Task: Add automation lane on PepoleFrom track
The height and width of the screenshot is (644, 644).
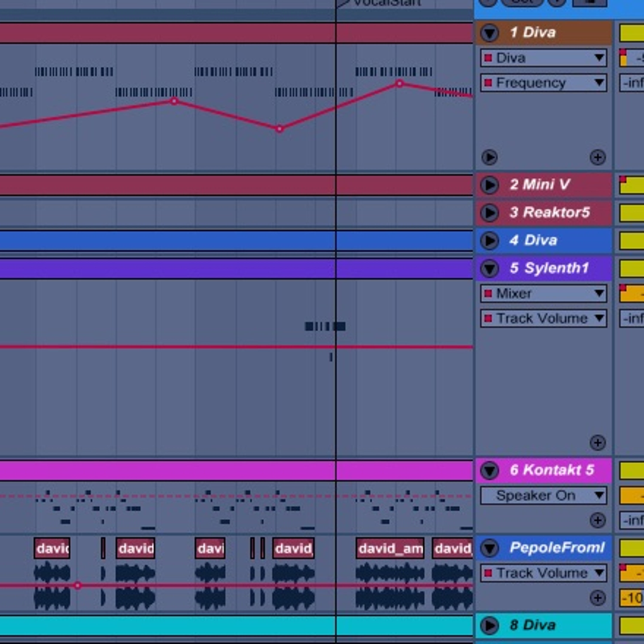Action: [x=597, y=598]
